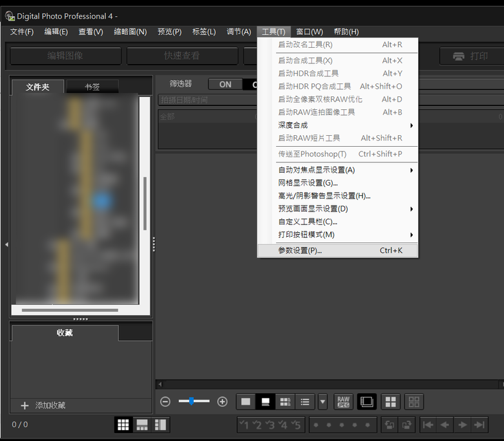Expand the 深度合成 submenu

click(337, 125)
